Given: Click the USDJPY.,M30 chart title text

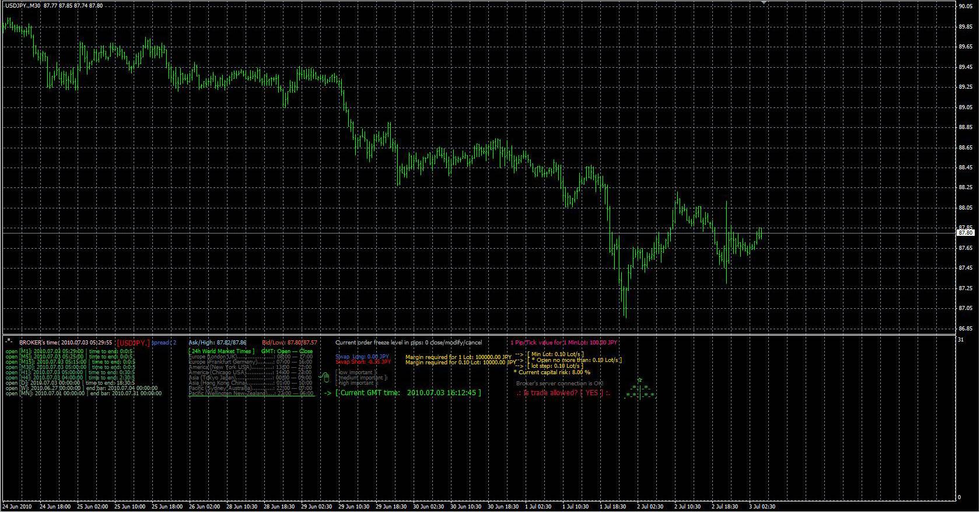Looking at the screenshot, I should tap(23, 5).
